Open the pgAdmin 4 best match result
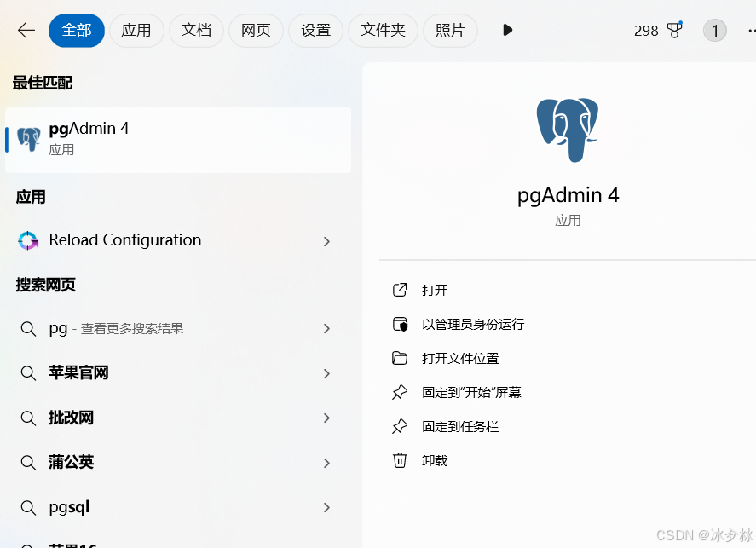 click(178, 140)
